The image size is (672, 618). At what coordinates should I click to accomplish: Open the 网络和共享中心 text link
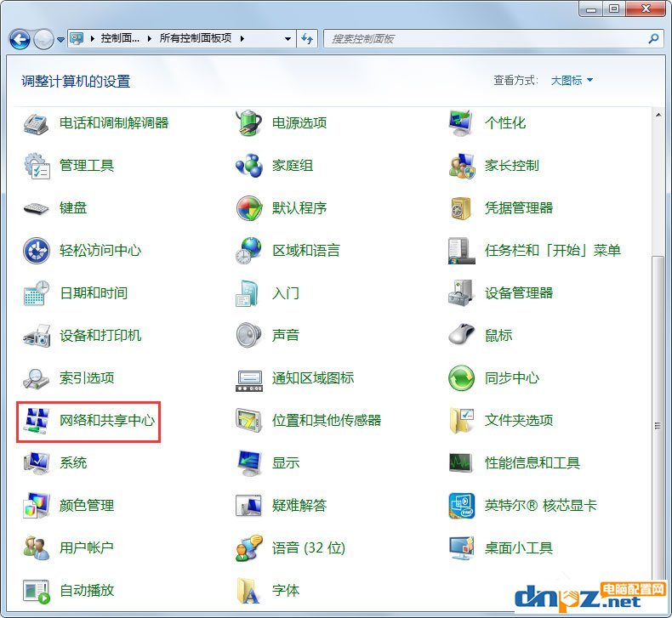(106, 421)
